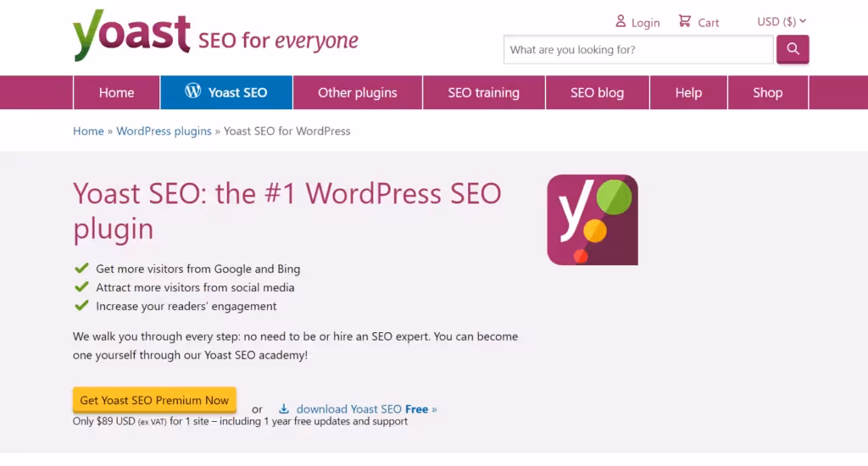Click the 'Yoast SEO: the #1 WordPress SEO plugin' heading
Screen dimensions: 868x466
(x=287, y=211)
